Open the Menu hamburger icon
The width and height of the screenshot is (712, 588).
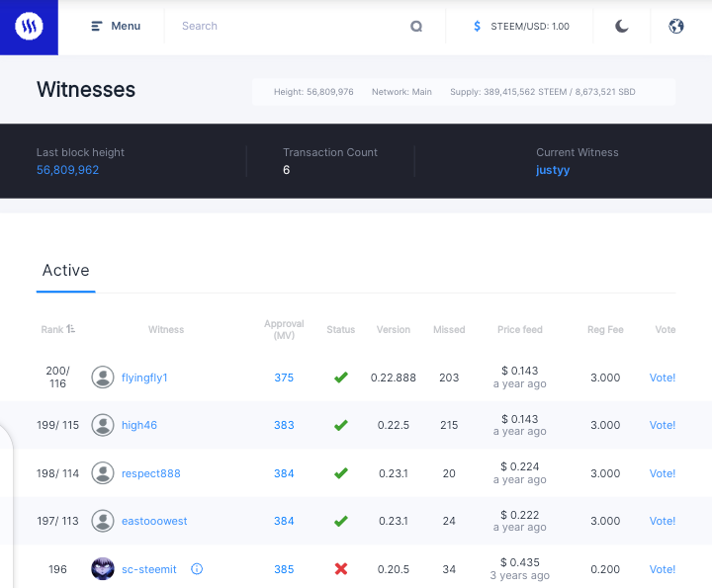[x=97, y=27]
